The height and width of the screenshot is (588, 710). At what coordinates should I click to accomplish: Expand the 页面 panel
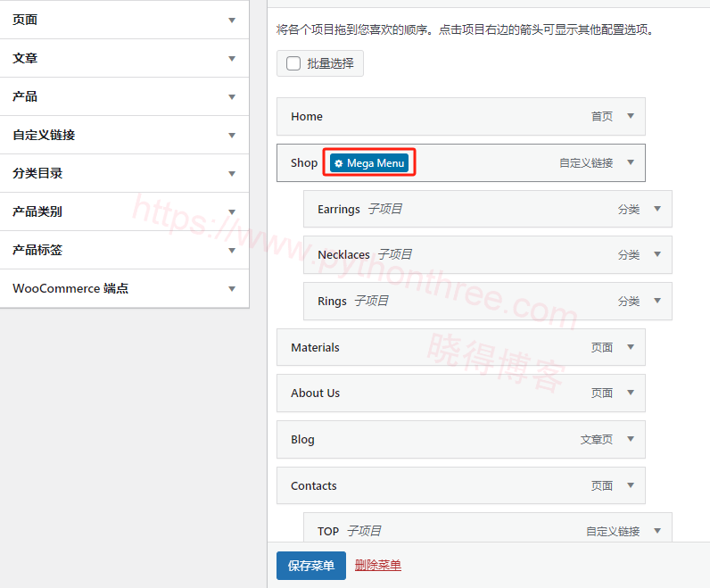(232, 20)
